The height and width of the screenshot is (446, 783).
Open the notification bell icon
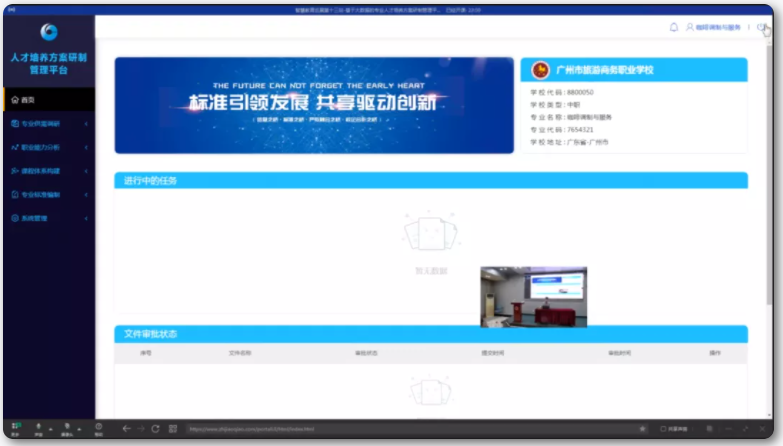[x=674, y=27]
